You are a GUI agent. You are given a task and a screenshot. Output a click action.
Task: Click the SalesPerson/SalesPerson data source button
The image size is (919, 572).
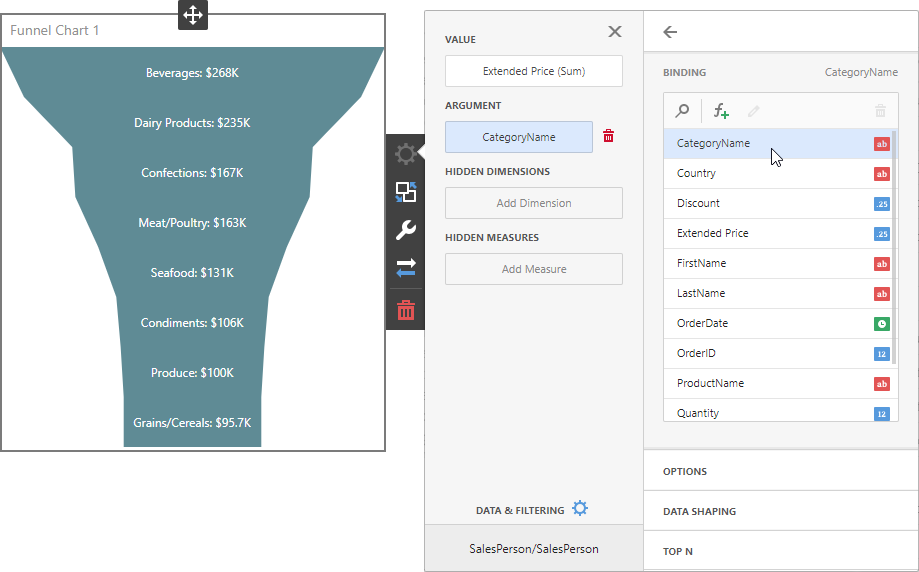534,549
